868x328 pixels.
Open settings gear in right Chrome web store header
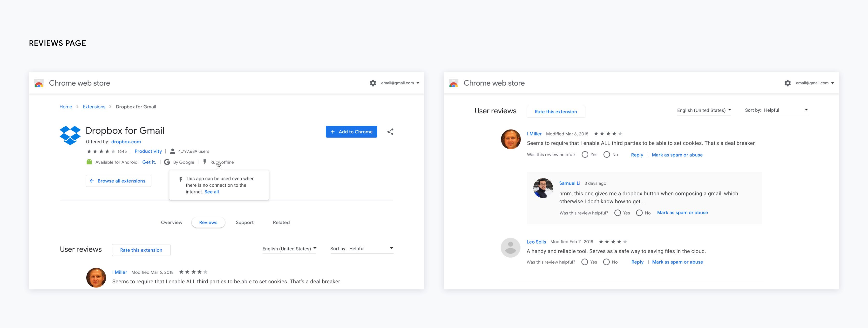click(x=787, y=83)
